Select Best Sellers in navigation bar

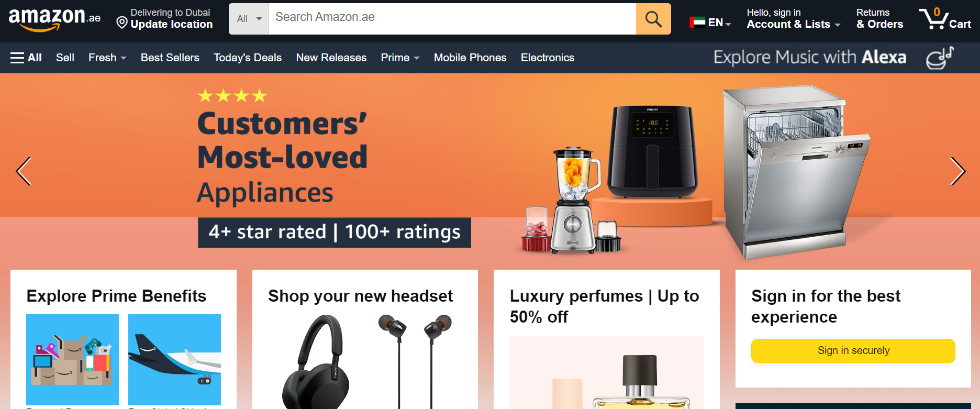coord(170,58)
